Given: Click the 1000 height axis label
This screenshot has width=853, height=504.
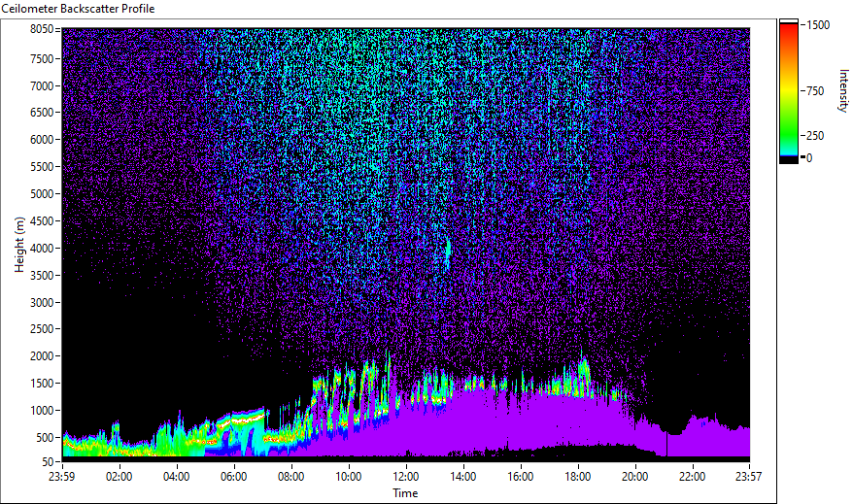Looking at the screenshot, I should pyautogui.click(x=42, y=411).
